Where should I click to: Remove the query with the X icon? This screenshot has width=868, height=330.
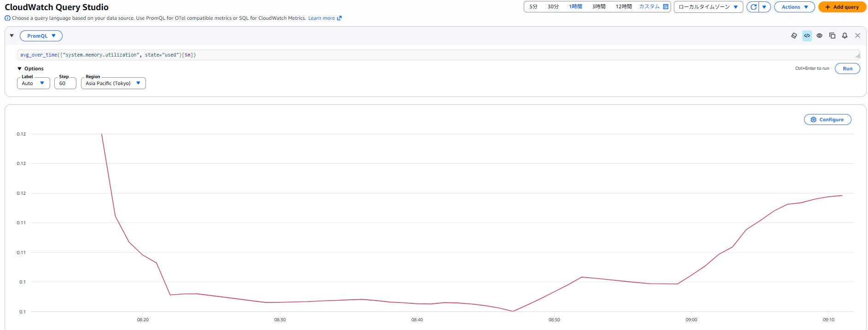(x=857, y=35)
